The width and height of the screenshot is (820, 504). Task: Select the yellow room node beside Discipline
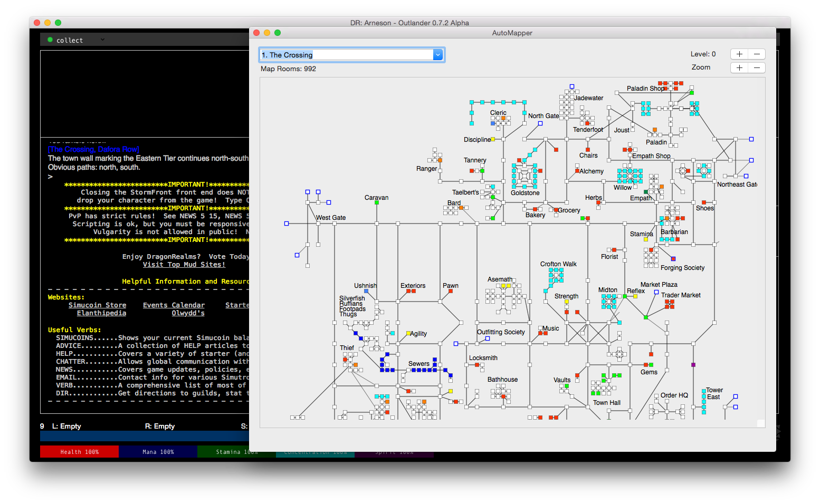[493, 139]
